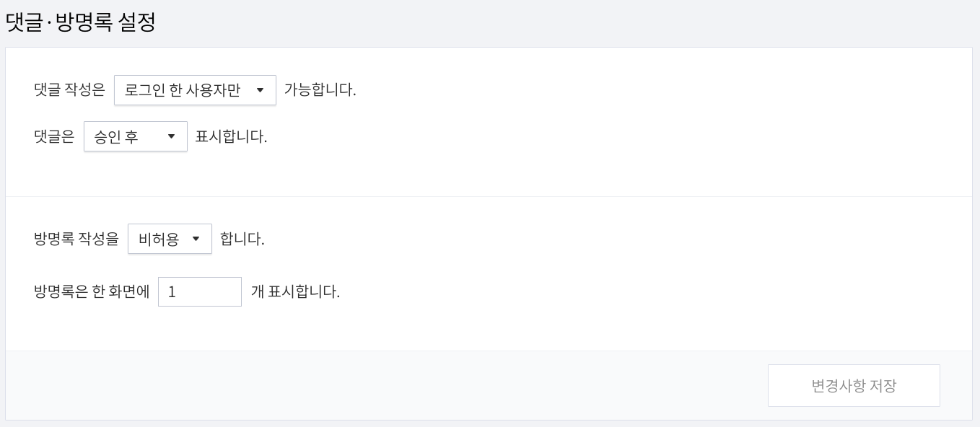Click the label '방명록 작성을' settings row
This screenshot has height=427, width=980.
coord(76,239)
